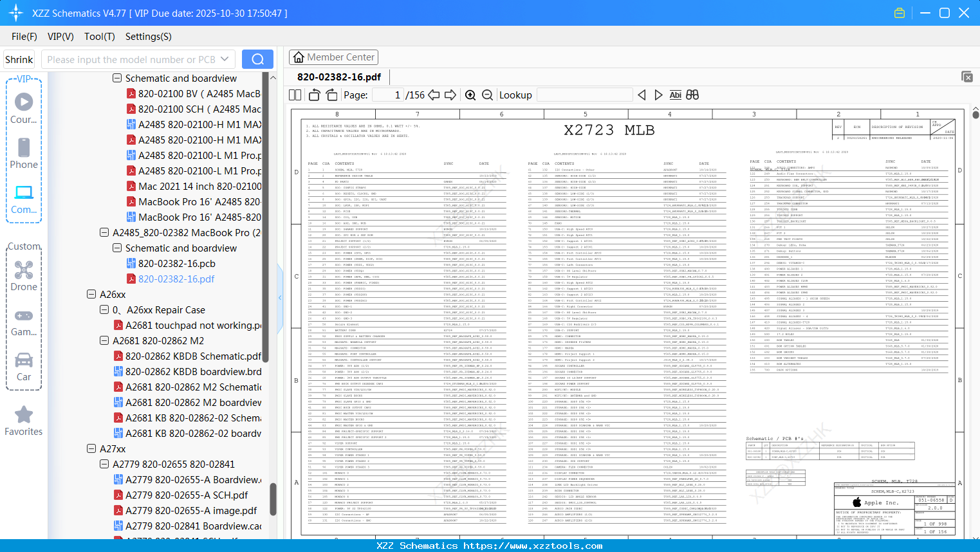980x552 pixels.
Task: Zoom out of the schematic
Action: pos(487,95)
